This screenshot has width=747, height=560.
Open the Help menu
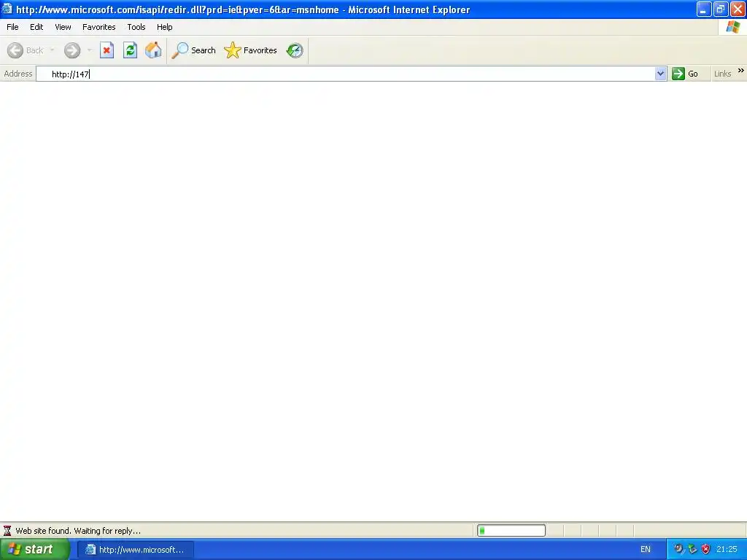tap(164, 27)
